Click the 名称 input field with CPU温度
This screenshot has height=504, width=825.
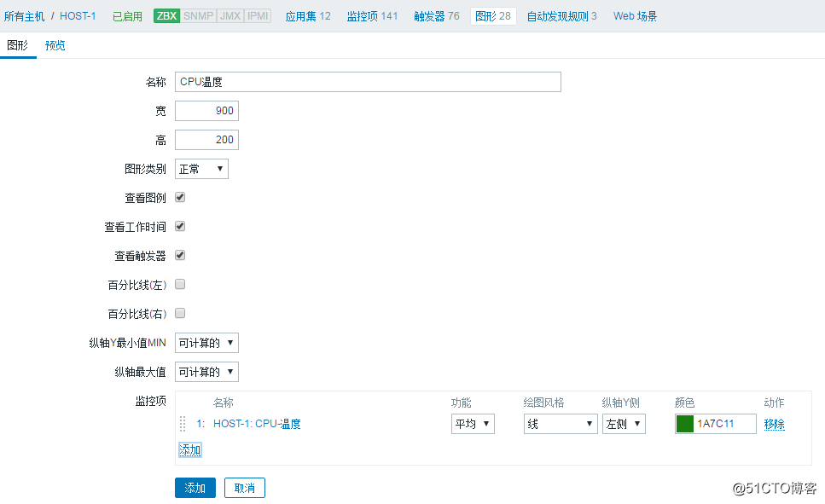click(x=368, y=82)
